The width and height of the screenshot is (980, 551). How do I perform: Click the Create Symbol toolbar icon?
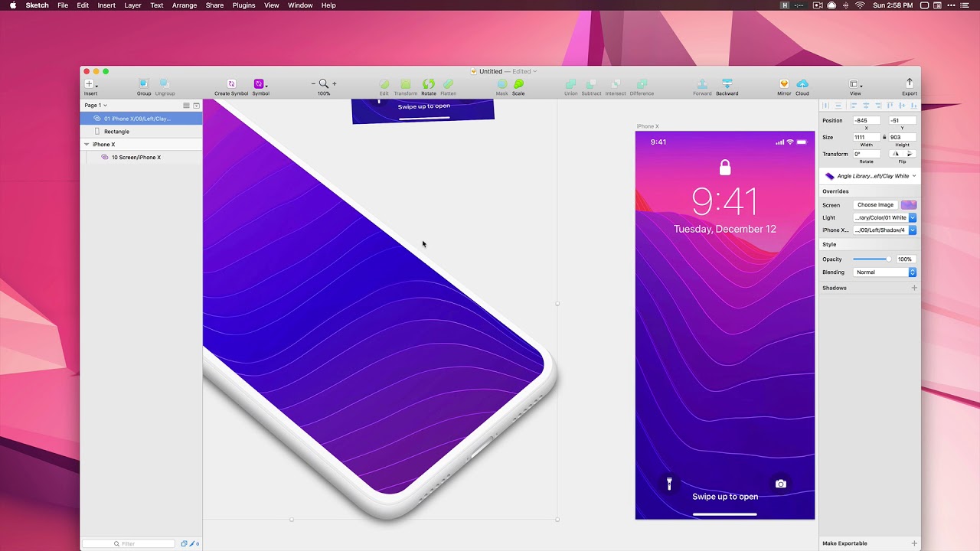point(230,83)
